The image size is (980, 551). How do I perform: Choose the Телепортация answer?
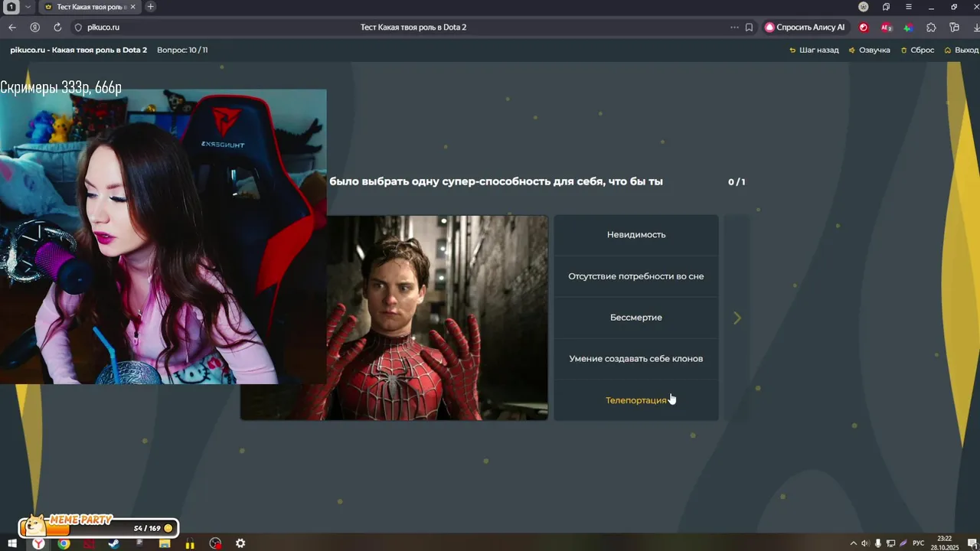tap(636, 400)
